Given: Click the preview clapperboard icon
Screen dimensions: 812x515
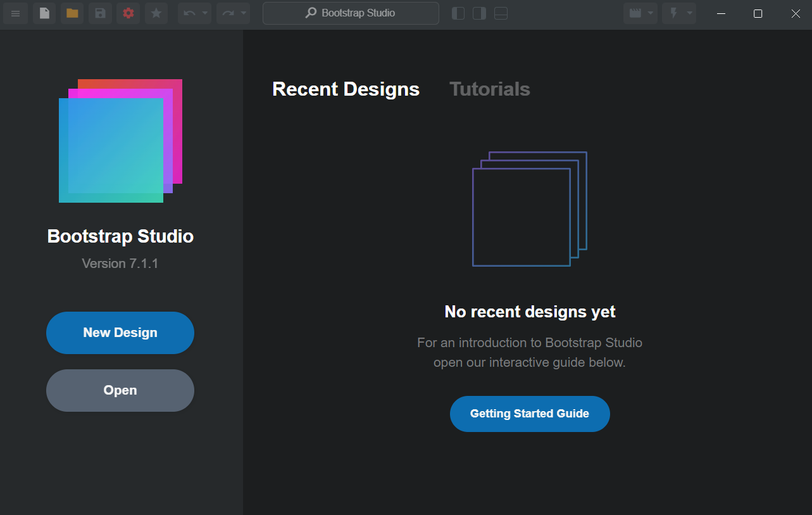Looking at the screenshot, I should click(x=635, y=13).
